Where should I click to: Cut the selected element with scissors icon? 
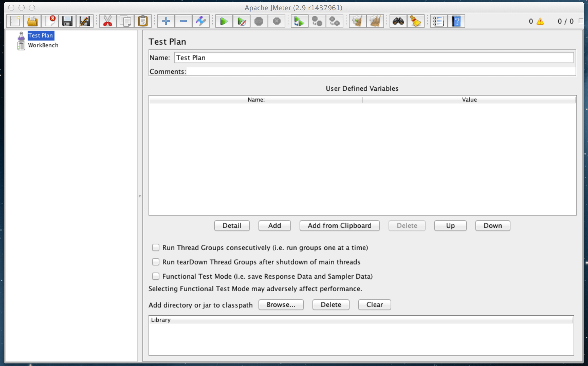[x=107, y=21]
